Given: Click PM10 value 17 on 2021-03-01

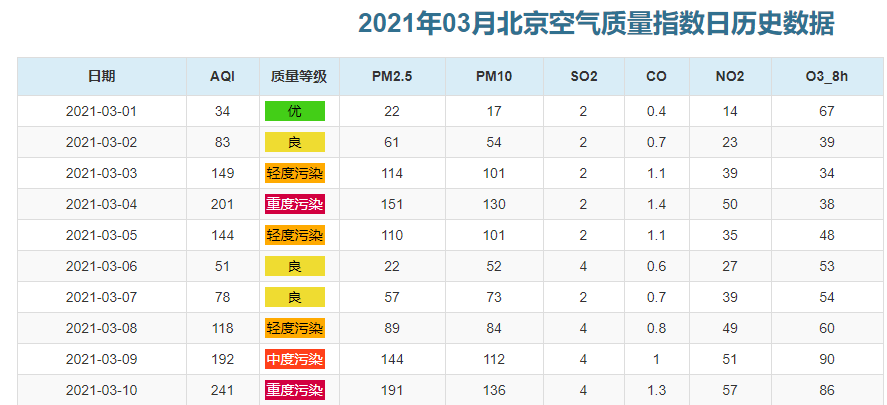Looking at the screenshot, I should coord(494,111).
